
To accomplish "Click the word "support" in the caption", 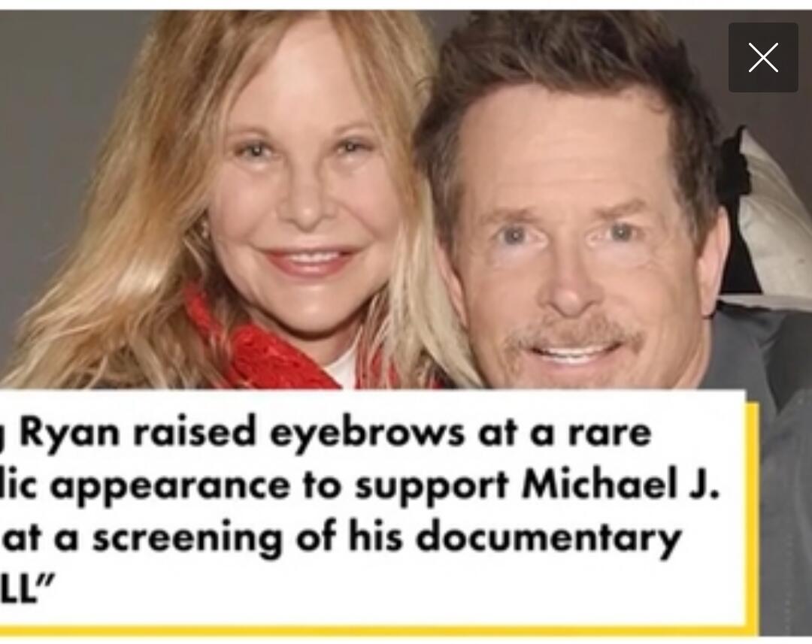I will 432,488.
